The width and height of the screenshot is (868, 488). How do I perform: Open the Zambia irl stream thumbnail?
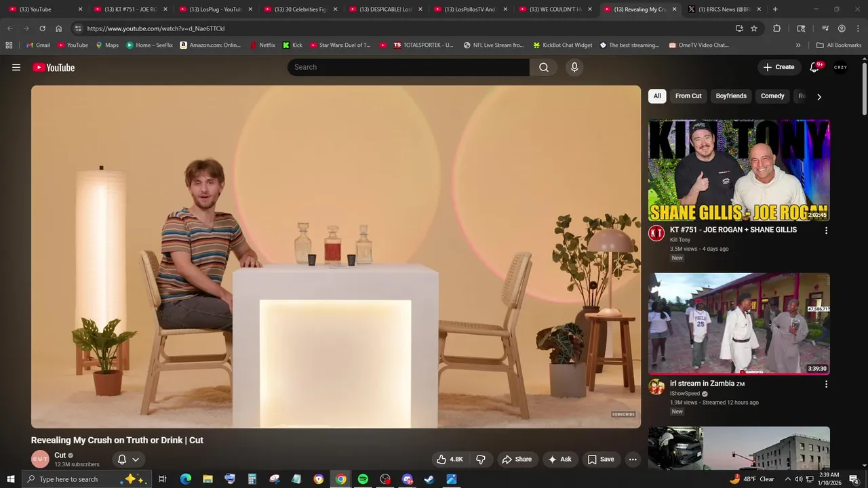pyautogui.click(x=739, y=324)
